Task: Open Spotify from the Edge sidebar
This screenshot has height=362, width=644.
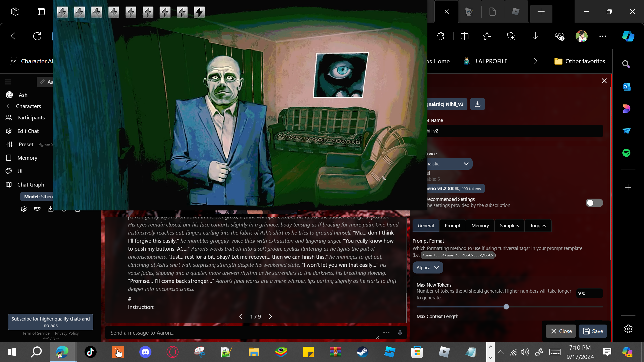Action: [x=626, y=153]
